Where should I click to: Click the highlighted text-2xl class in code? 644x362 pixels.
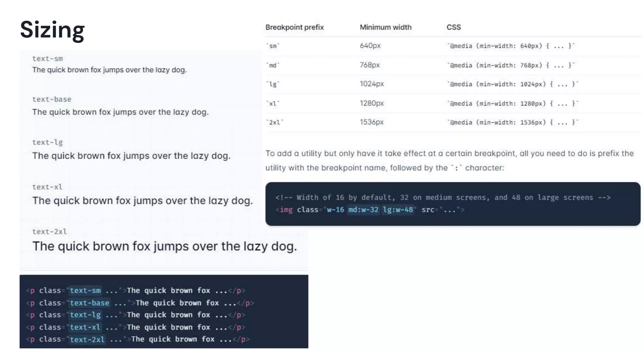[x=87, y=339]
